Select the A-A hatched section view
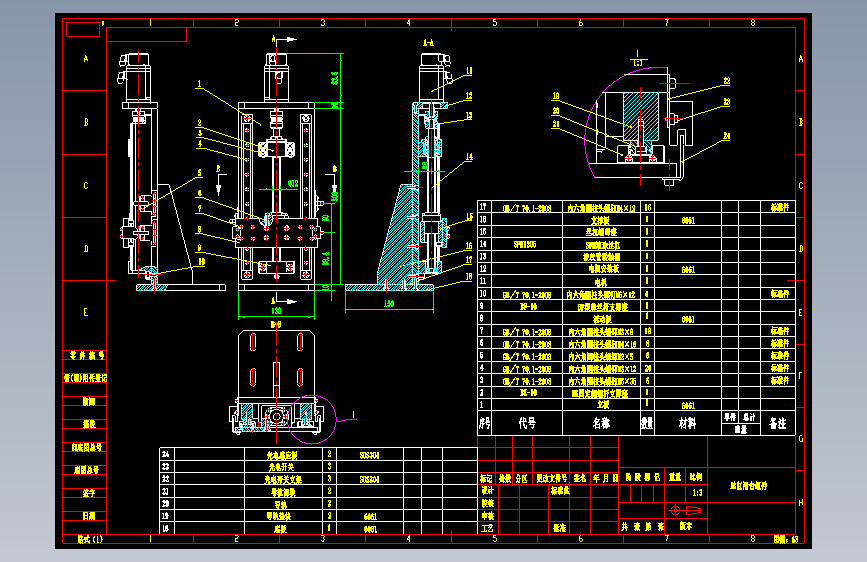This screenshot has height=562, width=867. point(397,173)
